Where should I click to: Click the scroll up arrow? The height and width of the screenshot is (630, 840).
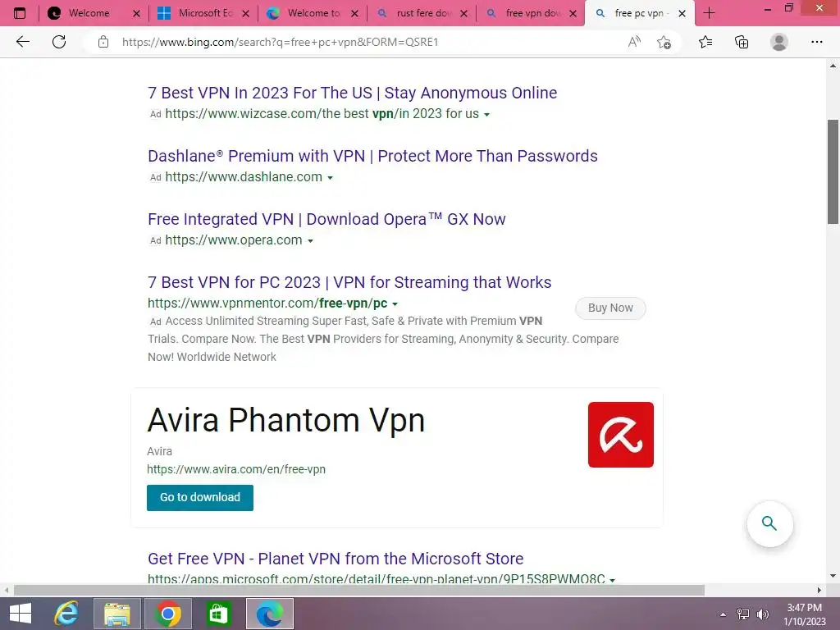click(x=833, y=66)
